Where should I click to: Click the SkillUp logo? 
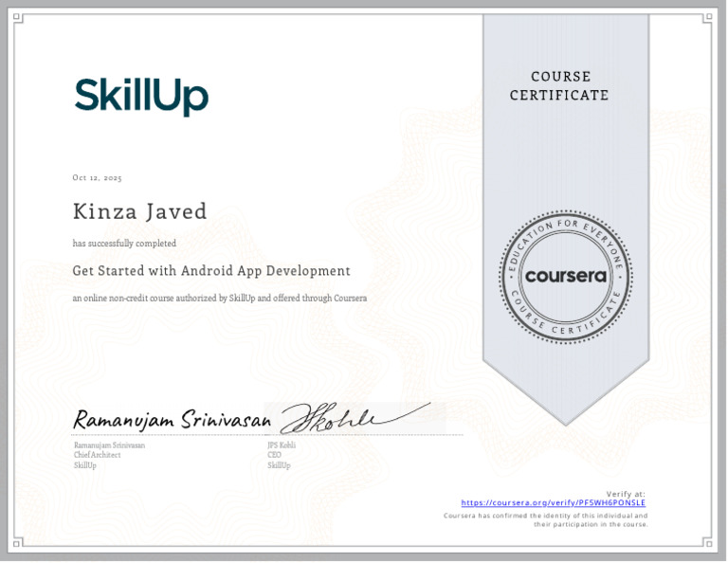141,97
